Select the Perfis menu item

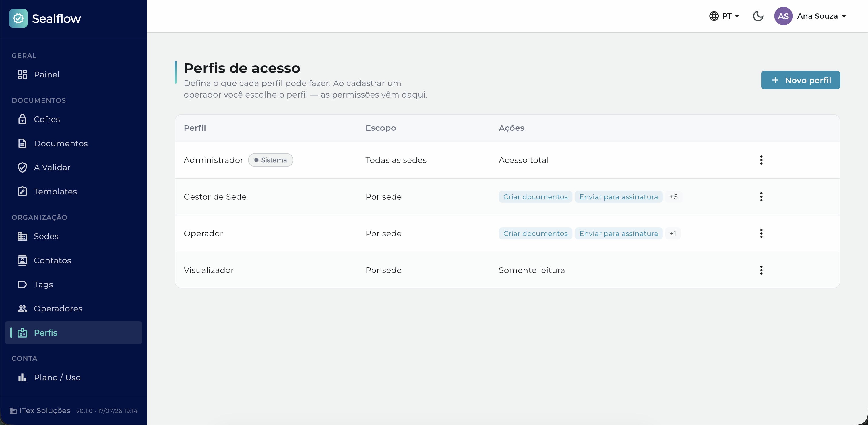(73, 333)
